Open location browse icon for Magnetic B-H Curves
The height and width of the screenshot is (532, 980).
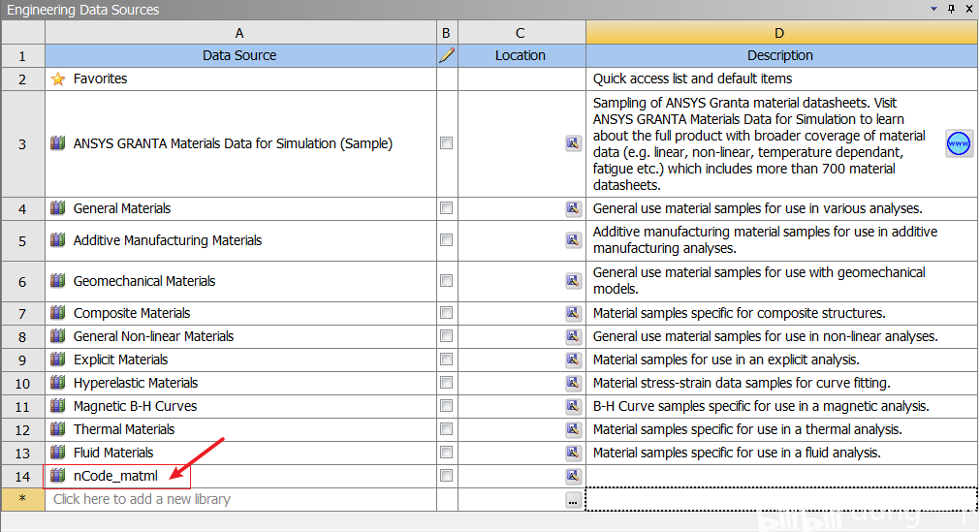pyautogui.click(x=573, y=406)
